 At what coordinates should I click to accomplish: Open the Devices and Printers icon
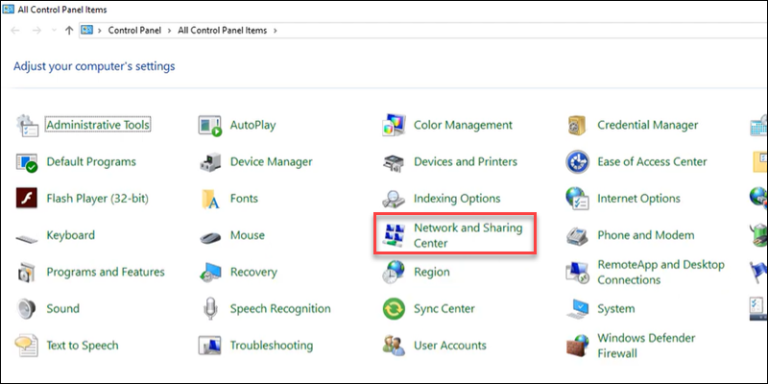pos(394,162)
